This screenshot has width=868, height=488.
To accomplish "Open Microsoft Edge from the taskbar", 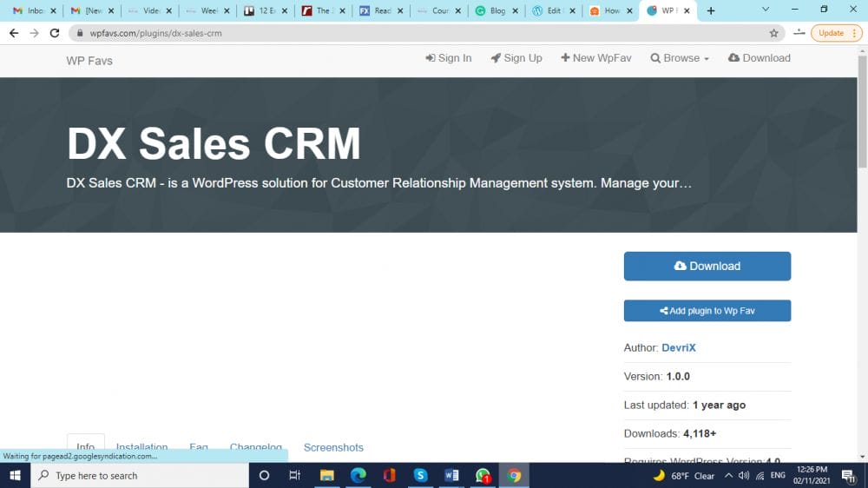I will point(358,475).
